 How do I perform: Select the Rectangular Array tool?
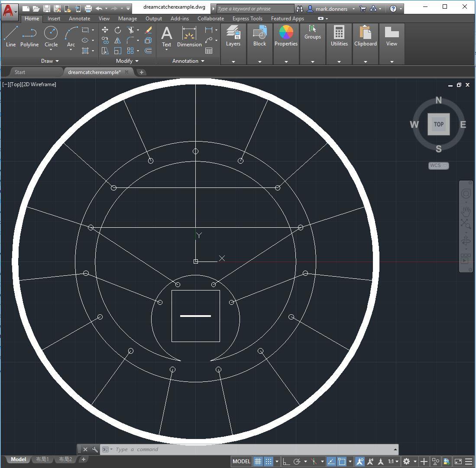coord(130,51)
